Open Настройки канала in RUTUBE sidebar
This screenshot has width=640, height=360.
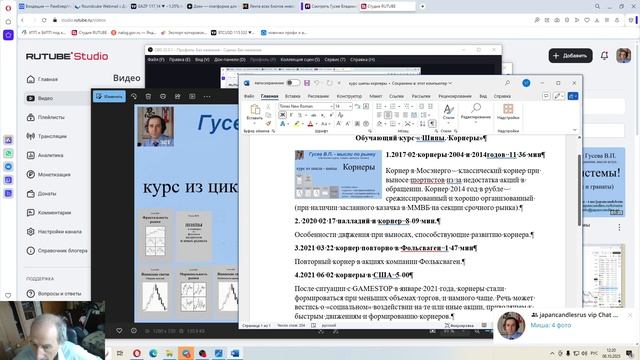[54, 231]
